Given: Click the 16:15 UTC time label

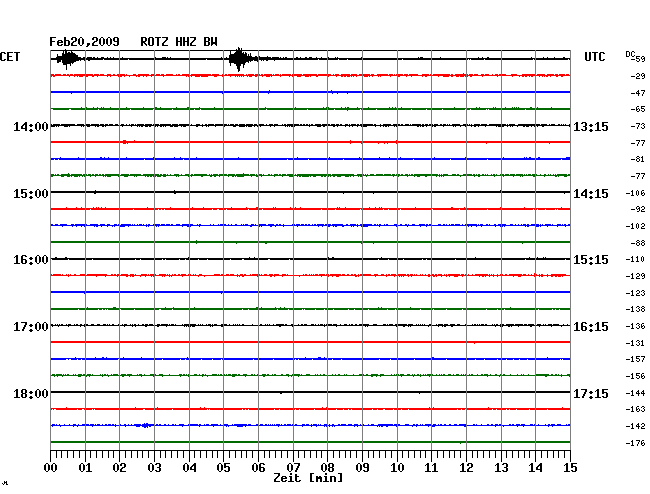Looking at the screenshot, I should (x=591, y=327).
